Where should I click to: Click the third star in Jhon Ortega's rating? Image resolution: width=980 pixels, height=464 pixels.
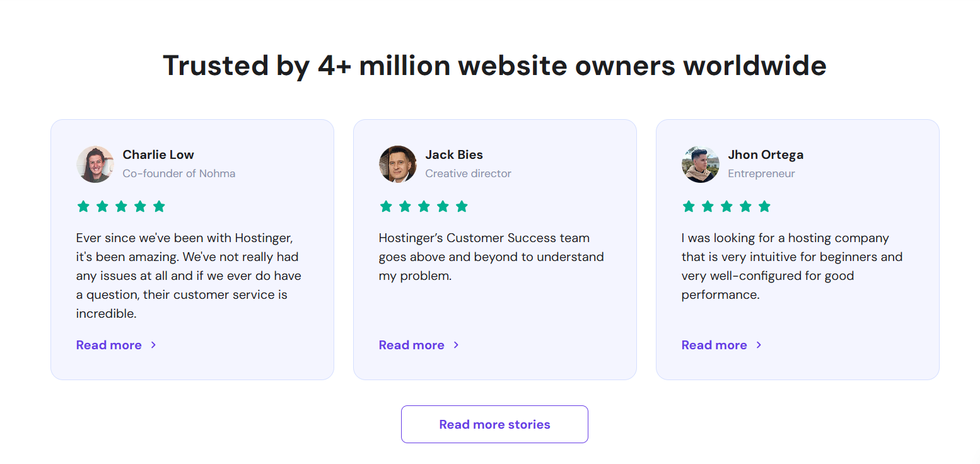[726, 206]
